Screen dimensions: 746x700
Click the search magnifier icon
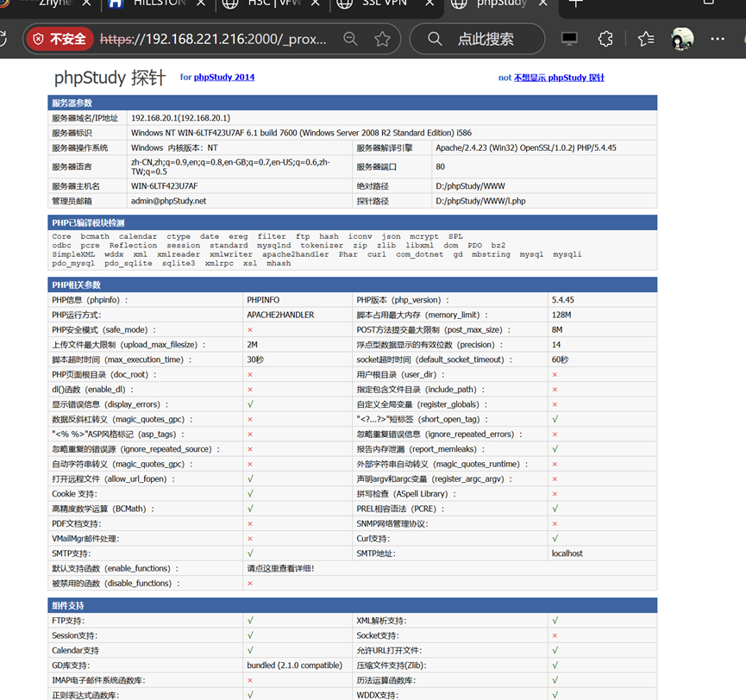click(x=435, y=39)
